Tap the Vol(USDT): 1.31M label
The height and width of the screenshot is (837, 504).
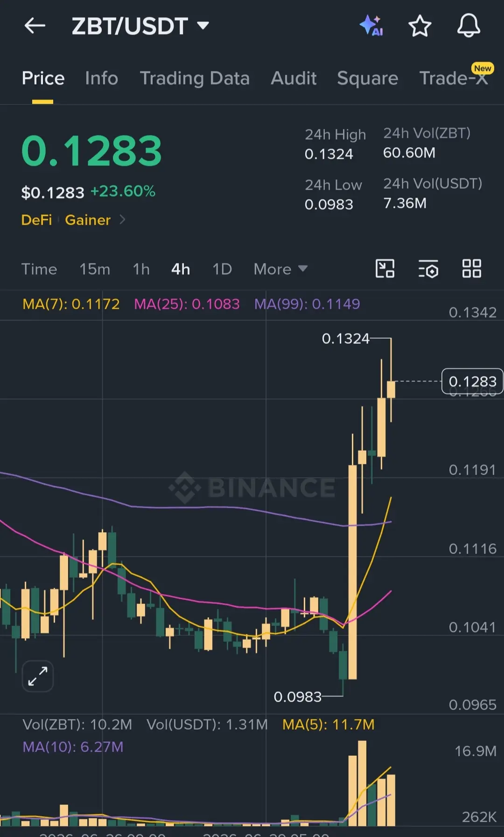click(x=207, y=724)
